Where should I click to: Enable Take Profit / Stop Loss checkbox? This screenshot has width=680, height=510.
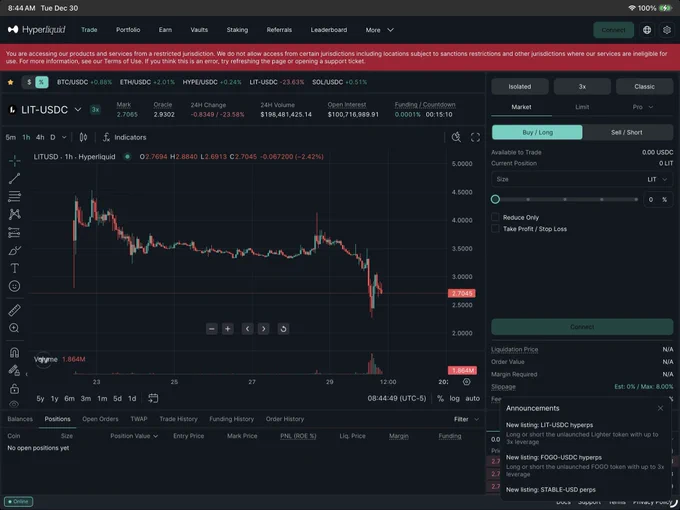tap(495, 228)
